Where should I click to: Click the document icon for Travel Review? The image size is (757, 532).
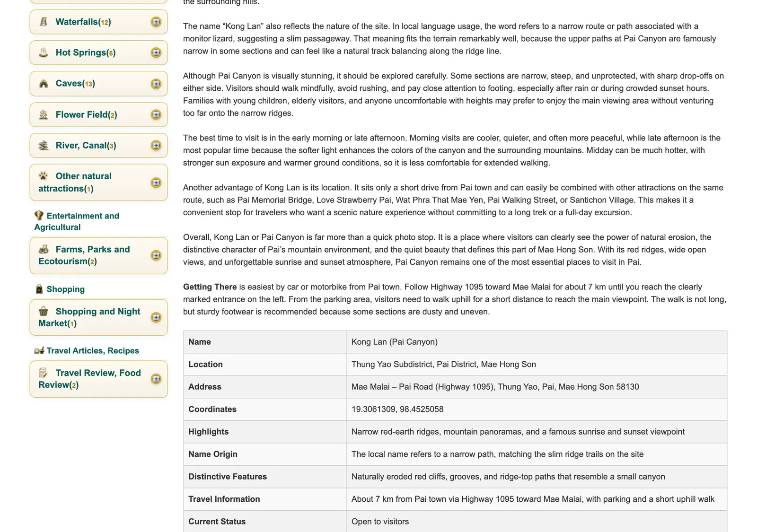click(x=44, y=373)
